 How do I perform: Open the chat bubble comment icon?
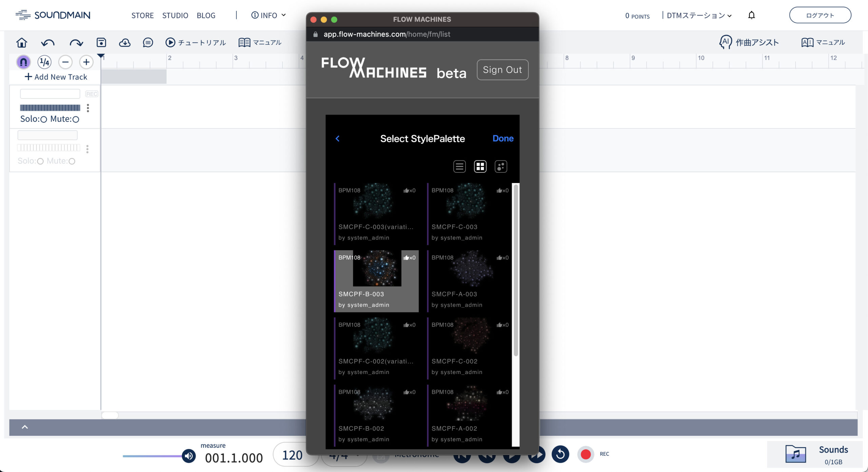tap(148, 43)
